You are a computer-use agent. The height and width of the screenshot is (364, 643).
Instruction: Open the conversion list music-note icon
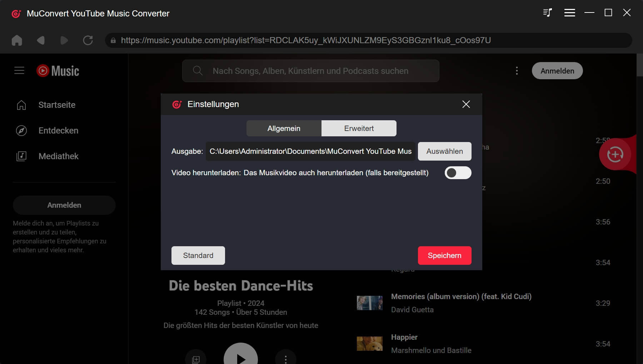(548, 13)
